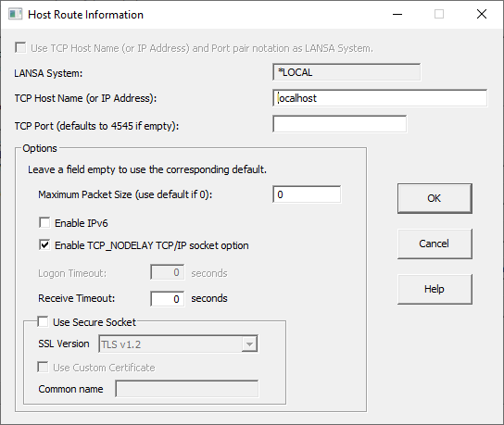This screenshot has width=504, height=425.
Task: Click the LANSA System field showing *LOCAL
Action: pos(346,72)
